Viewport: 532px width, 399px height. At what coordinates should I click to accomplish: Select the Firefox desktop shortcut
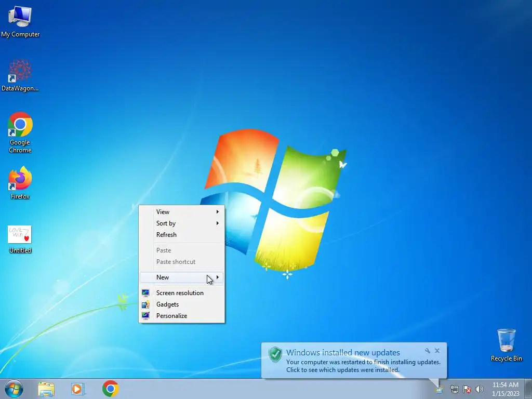(20, 182)
